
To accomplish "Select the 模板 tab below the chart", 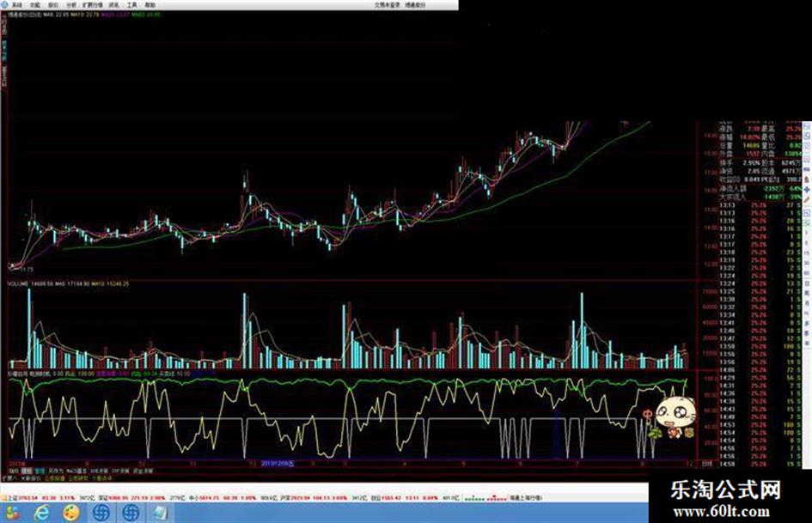I will click(x=27, y=471).
